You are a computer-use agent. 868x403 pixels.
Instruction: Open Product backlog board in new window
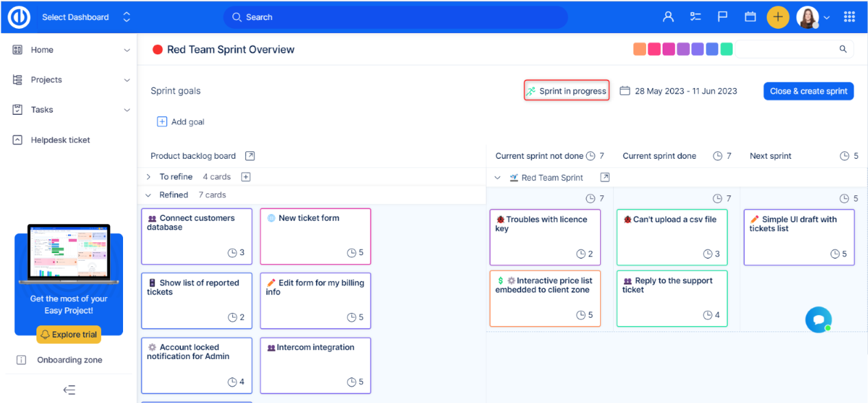[x=250, y=156]
